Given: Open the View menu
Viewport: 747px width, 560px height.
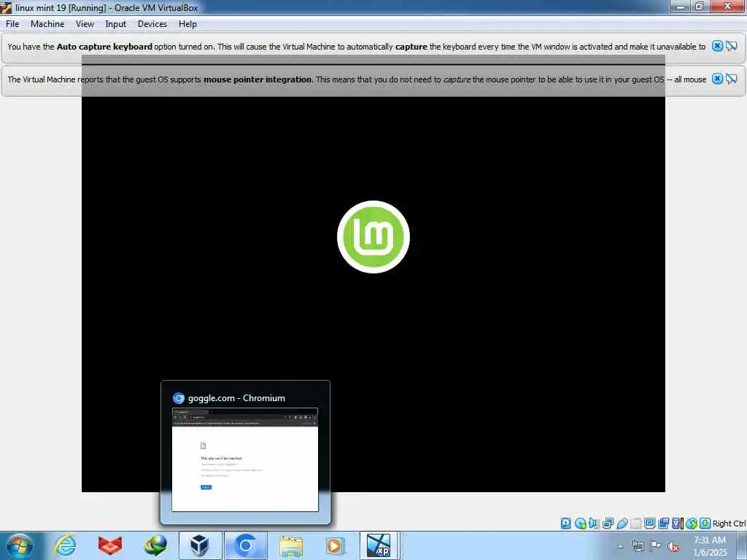Looking at the screenshot, I should [85, 24].
